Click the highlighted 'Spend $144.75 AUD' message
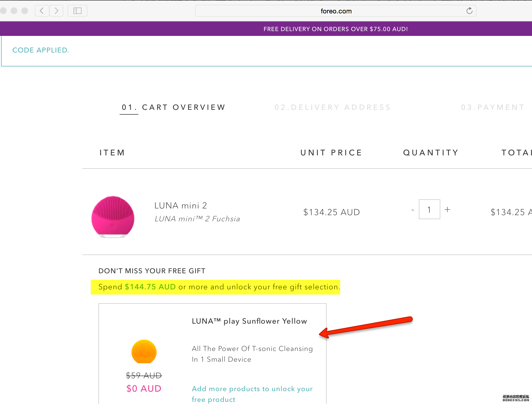Screen dimensions: 532x404 click(x=215, y=287)
